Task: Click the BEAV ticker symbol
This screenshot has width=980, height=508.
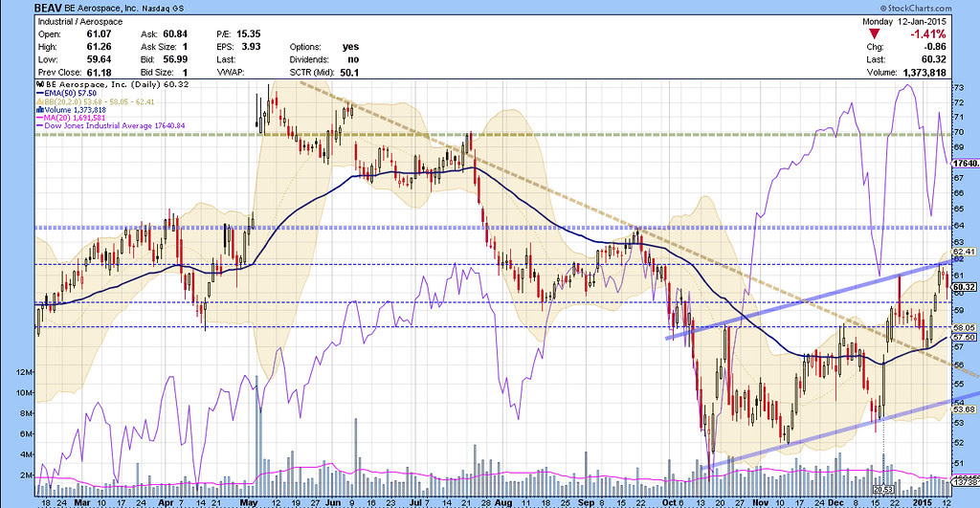Action: point(49,8)
